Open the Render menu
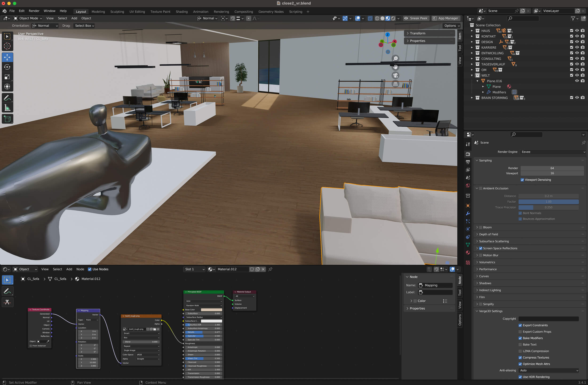The width and height of the screenshot is (588, 385). pyautogui.click(x=34, y=11)
